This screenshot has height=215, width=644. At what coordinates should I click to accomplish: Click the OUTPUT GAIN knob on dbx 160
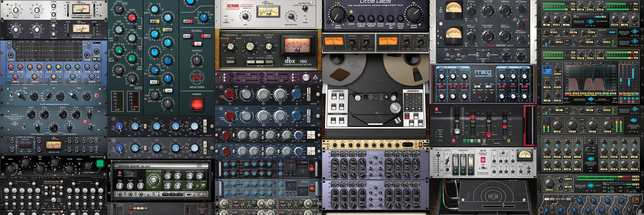coord(269,47)
